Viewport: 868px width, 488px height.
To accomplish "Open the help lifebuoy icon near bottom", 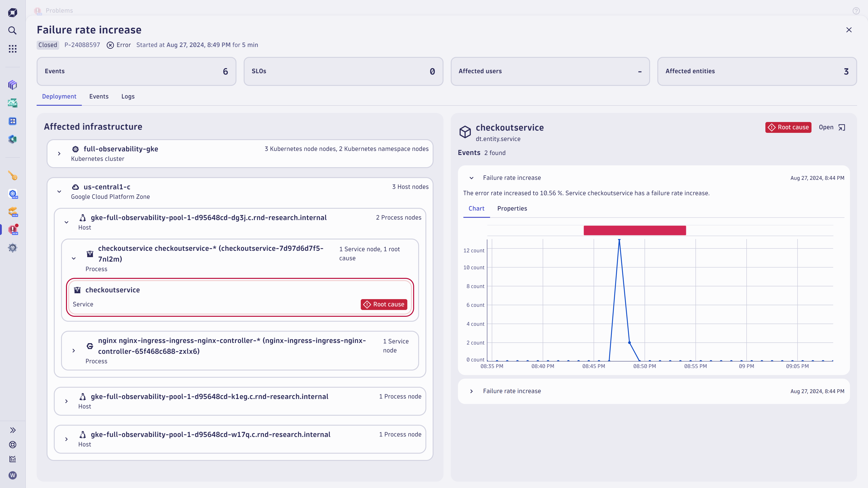I will click(x=12, y=445).
